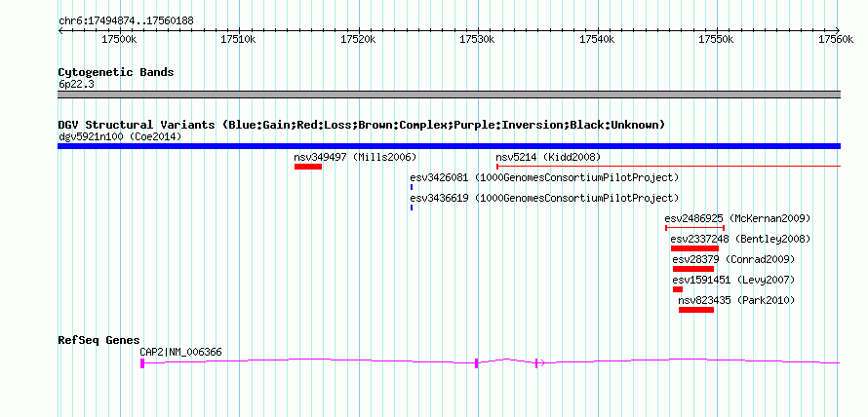
Task: Click the dgv5921n100 (Coe2014) label
Action: click(x=120, y=136)
